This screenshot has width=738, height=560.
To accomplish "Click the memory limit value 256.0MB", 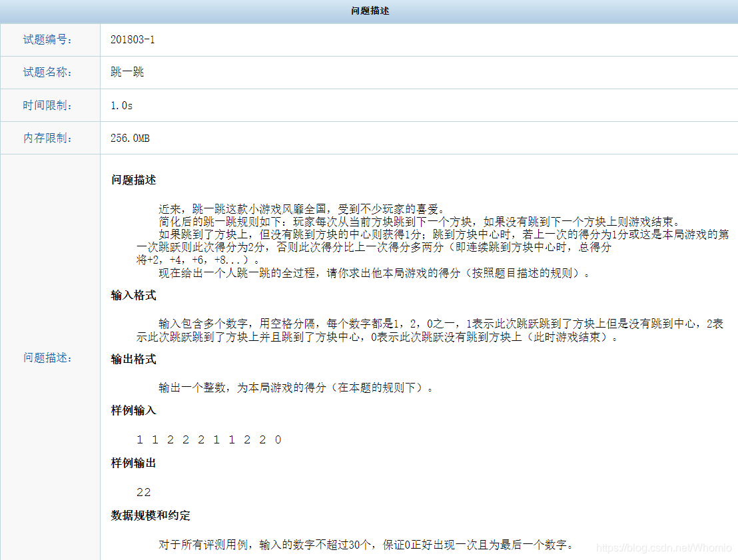I will click(x=130, y=138).
